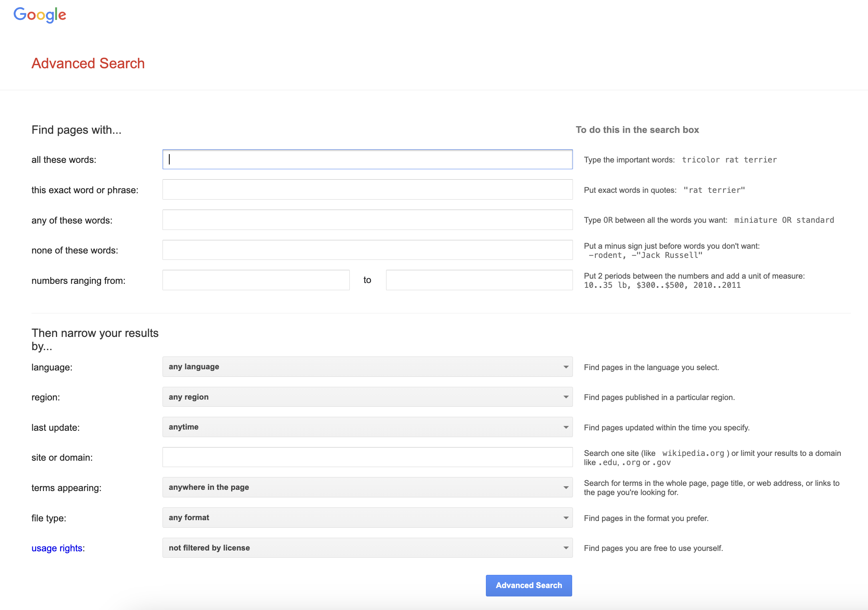Click the arrow icon on the usage rights selector
The width and height of the screenshot is (868, 610).
coord(566,548)
